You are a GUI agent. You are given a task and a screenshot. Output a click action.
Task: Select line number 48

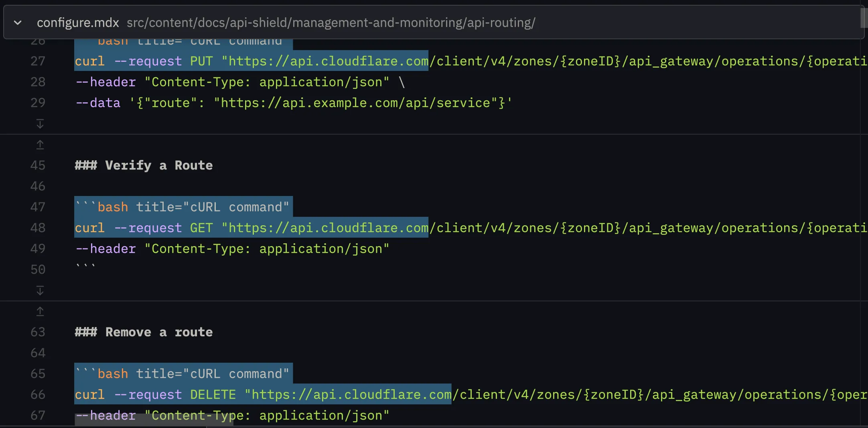(38, 228)
